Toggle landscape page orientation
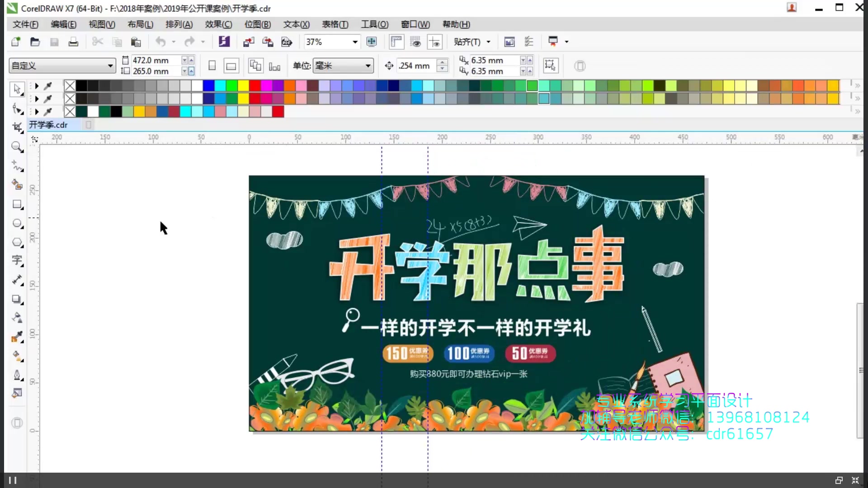Viewport: 868px width, 488px height. [231, 66]
